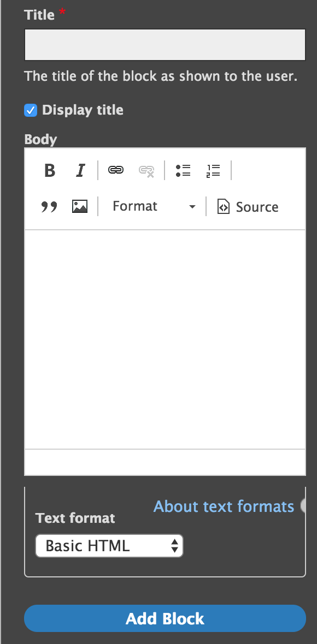This screenshot has width=317, height=644.
Task: Toggle bold formatting in the Body editor
Action: tap(50, 170)
